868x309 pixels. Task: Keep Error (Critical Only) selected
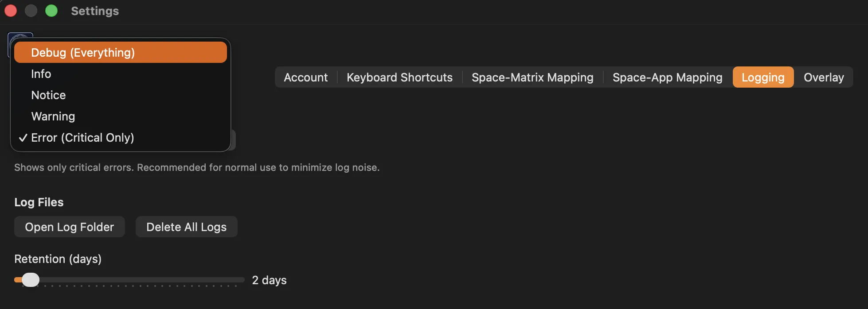pyautogui.click(x=82, y=137)
